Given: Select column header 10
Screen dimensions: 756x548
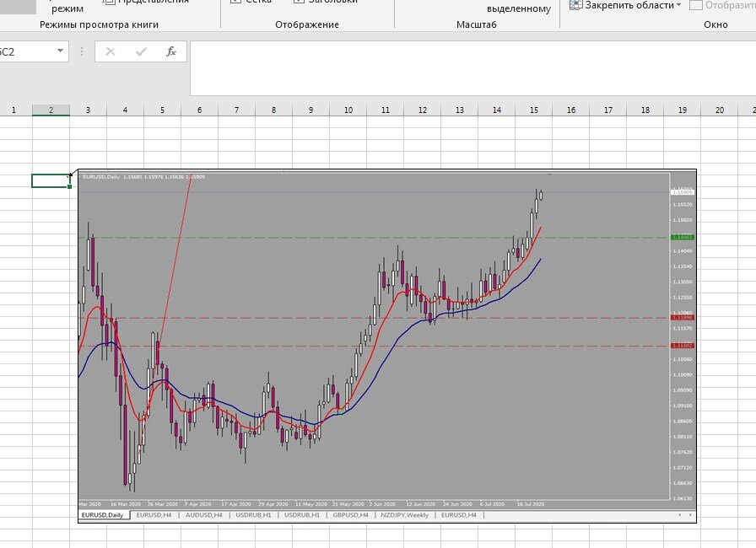Looking at the screenshot, I should click(348, 110).
